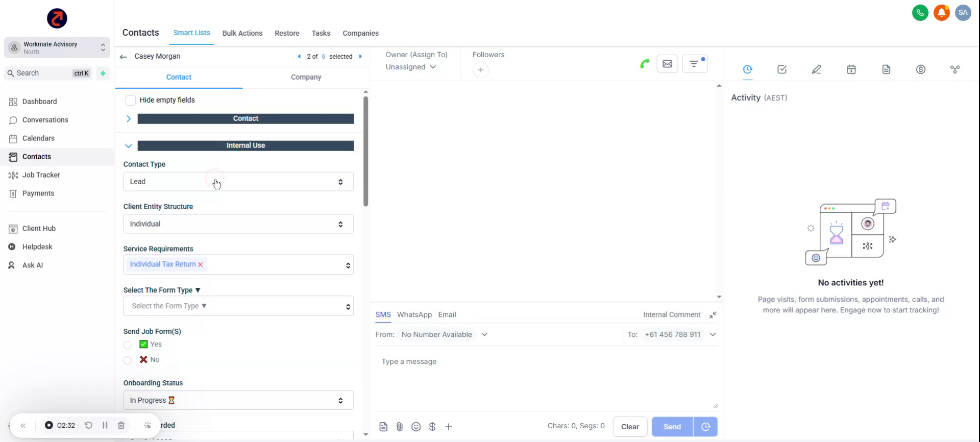Image resolution: width=980 pixels, height=442 pixels.
Task: Open the SA user avatar menu
Action: pos(963,13)
